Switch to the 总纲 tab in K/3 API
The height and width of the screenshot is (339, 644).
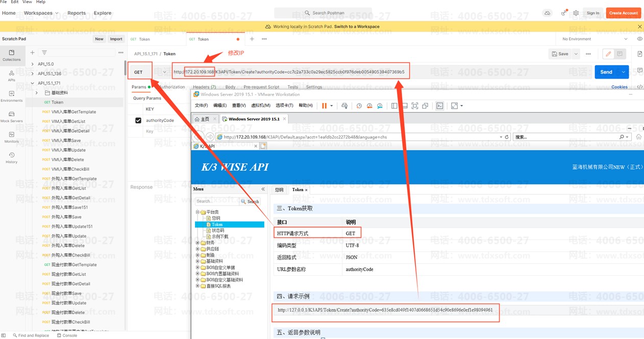pyautogui.click(x=279, y=190)
